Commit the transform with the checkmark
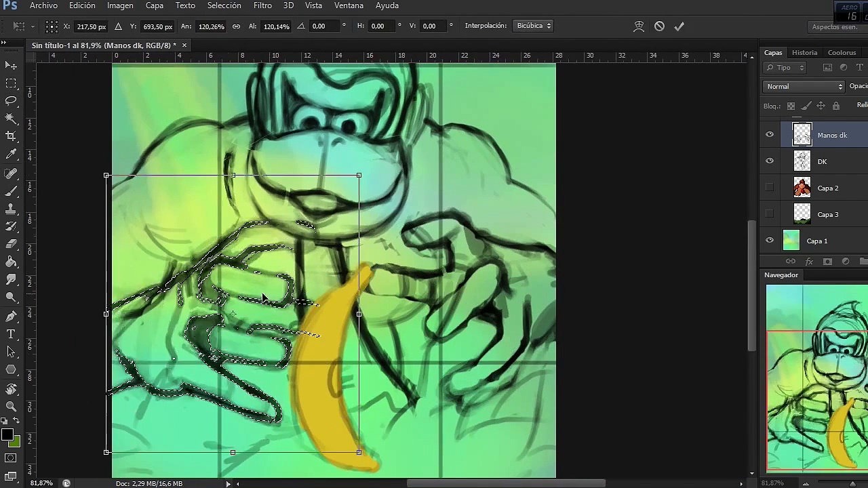 [679, 26]
